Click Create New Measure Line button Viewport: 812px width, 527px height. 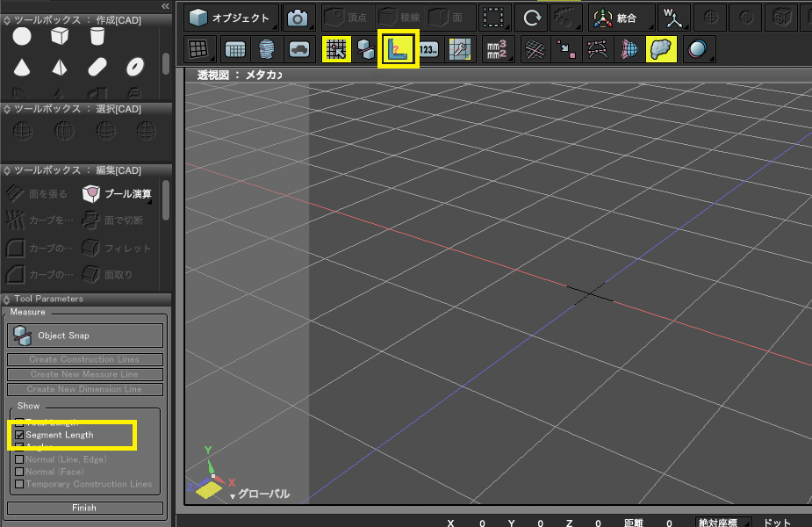85,374
